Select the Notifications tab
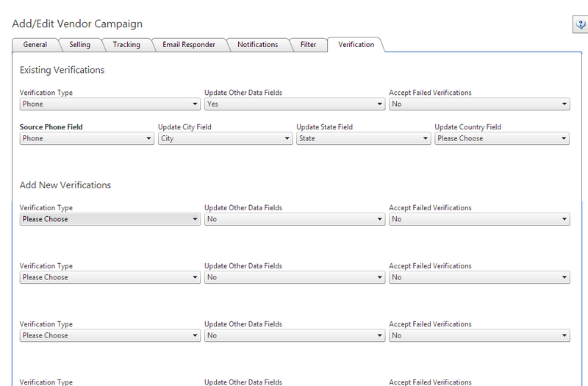588x386 pixels. 258,45
